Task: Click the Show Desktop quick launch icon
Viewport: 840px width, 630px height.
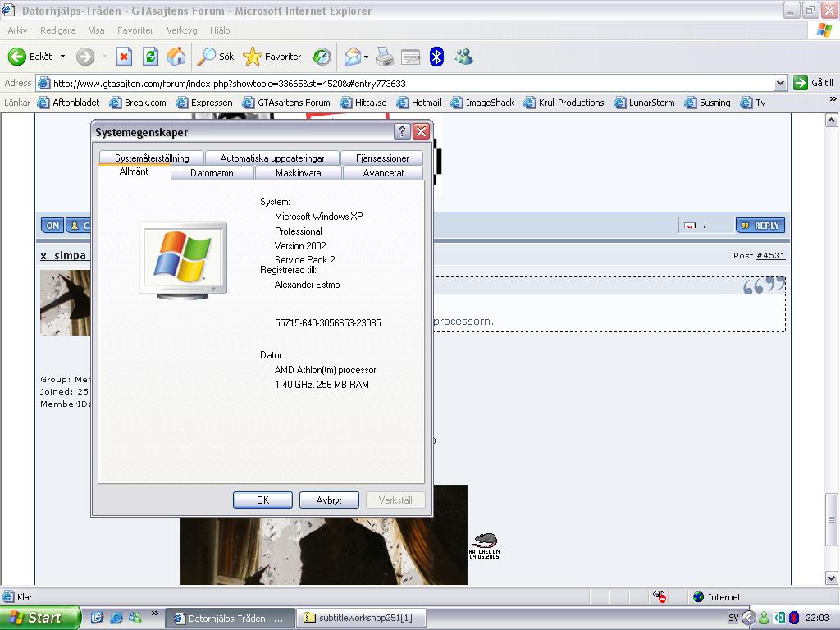Action: [x=97, y=618]
